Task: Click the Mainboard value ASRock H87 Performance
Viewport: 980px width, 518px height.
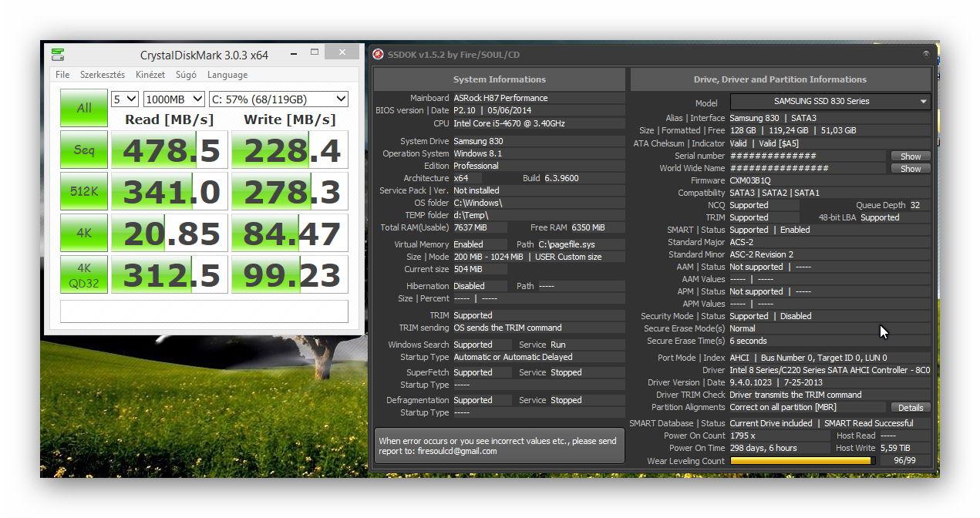Action: point(500,98)
